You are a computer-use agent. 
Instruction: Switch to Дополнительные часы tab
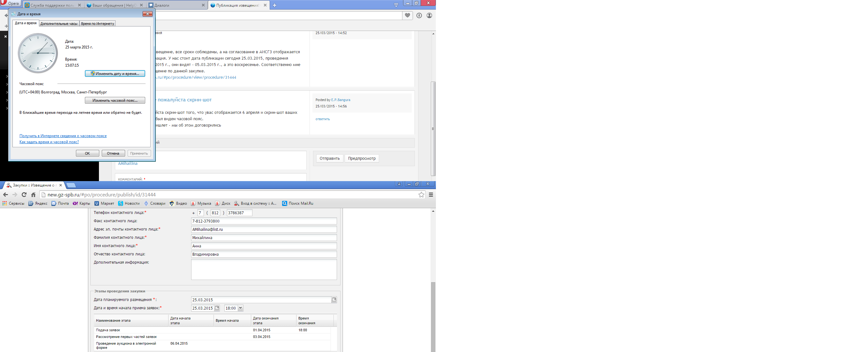(59, 24)
